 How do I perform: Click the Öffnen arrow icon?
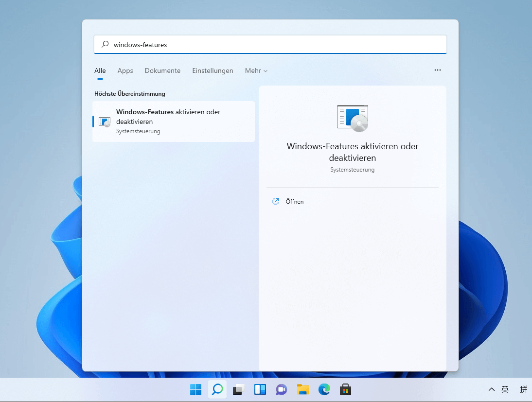pyautogui.click(x=276, y=202)
